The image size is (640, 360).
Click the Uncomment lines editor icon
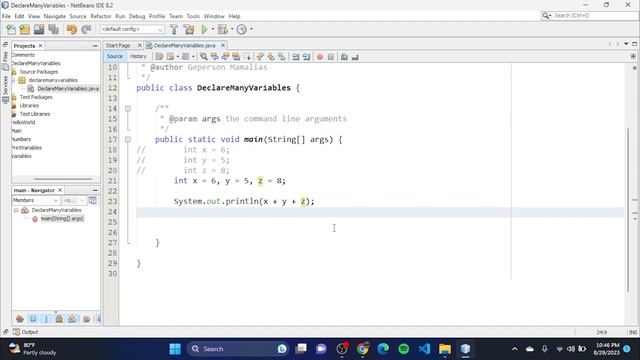(355, 57)
